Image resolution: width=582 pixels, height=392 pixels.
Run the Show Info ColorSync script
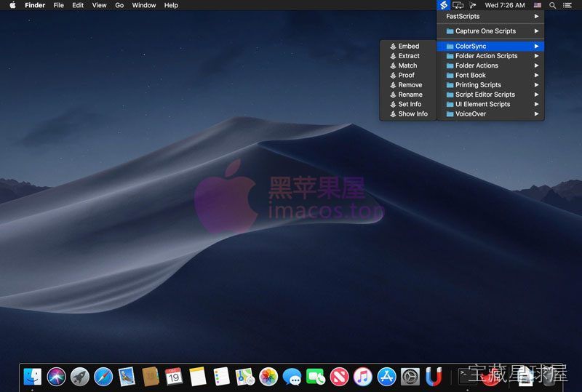pos(408,113)
